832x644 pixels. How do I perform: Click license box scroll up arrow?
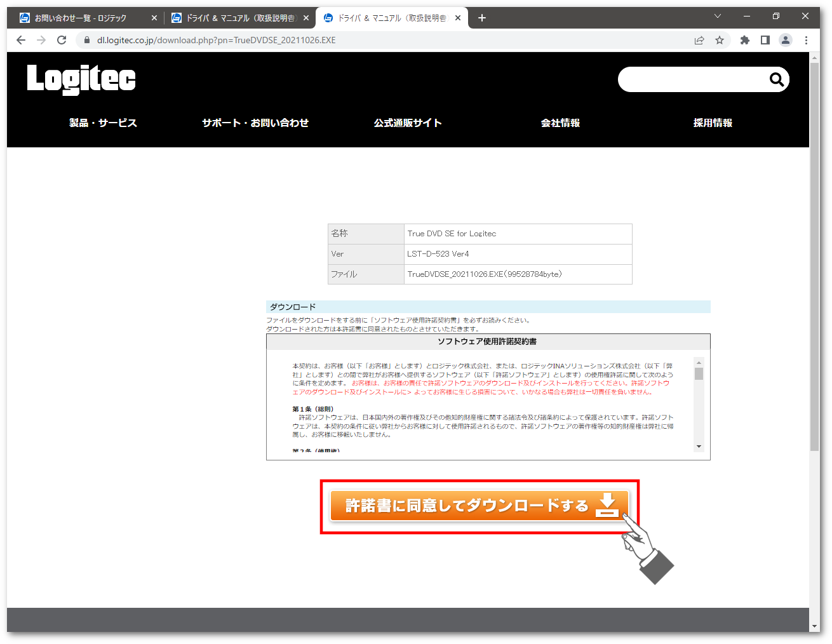699,362
